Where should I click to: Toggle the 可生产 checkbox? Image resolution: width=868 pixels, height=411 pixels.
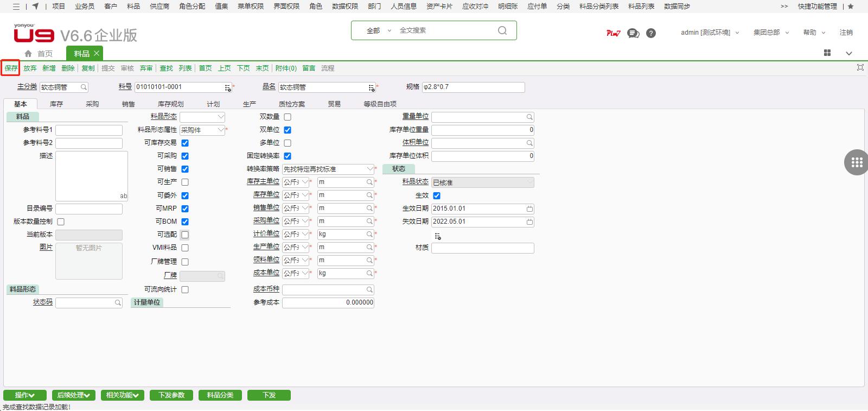click(x=185, y=182)
